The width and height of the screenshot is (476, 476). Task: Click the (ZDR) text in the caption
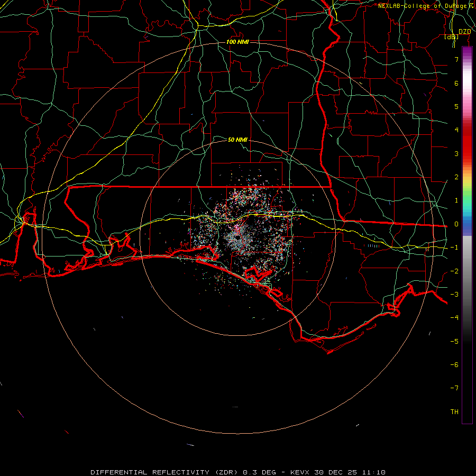(226, 472)
